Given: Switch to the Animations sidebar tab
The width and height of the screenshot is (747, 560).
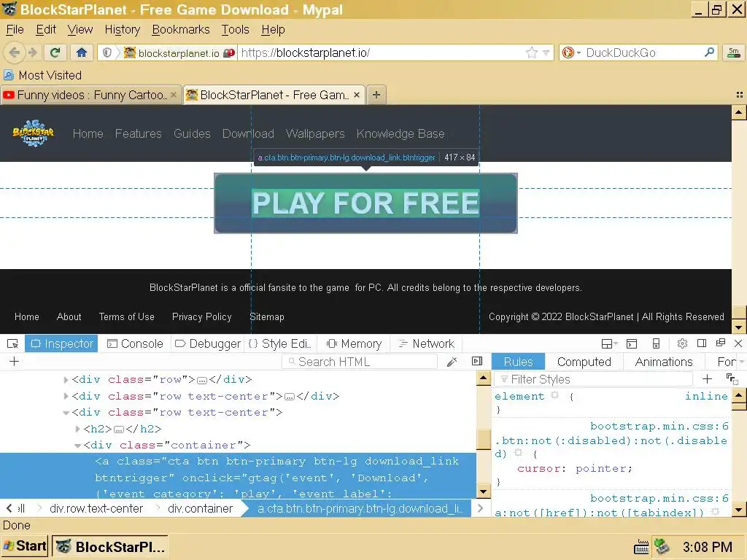Looking at the screenshot, I should [664, 362].
